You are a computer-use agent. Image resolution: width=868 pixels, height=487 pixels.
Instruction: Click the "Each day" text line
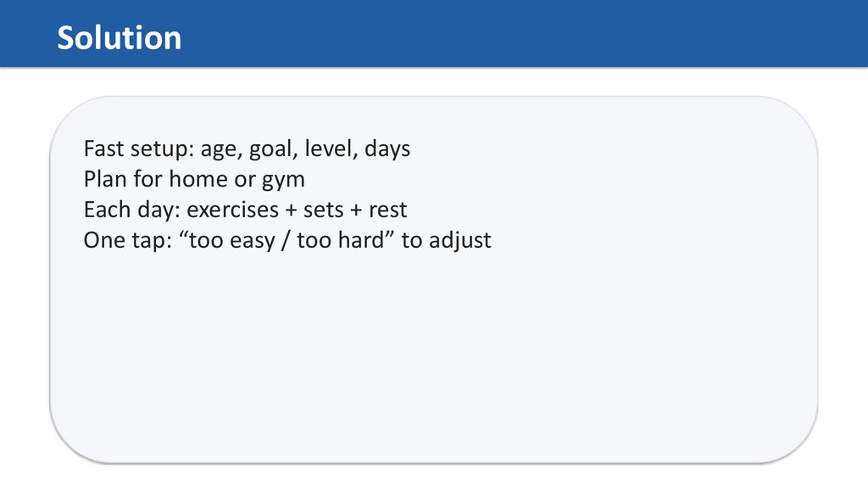pyautogui.click(x=245, y=210)
